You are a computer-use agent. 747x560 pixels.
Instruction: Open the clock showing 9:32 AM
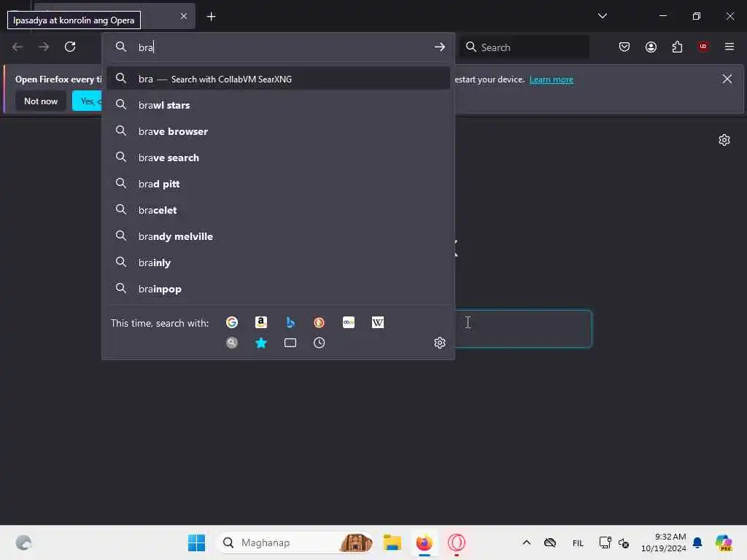(x=664, y=542)
